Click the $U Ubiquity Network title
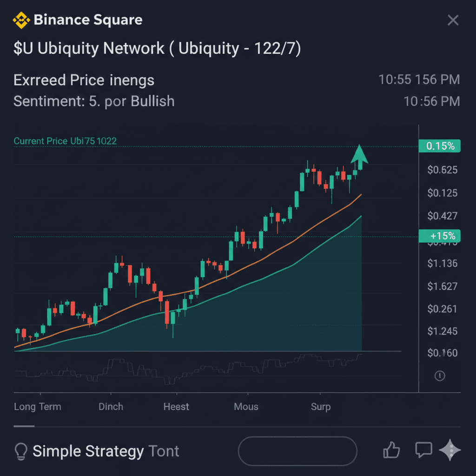Viewport: 476px width, 476px height. coord(157,48)
